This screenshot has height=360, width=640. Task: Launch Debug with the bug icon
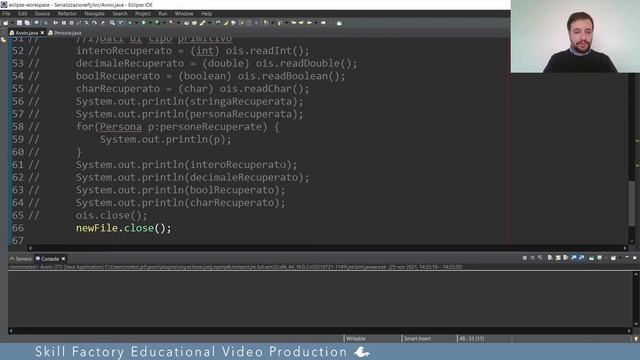[130, 23]
